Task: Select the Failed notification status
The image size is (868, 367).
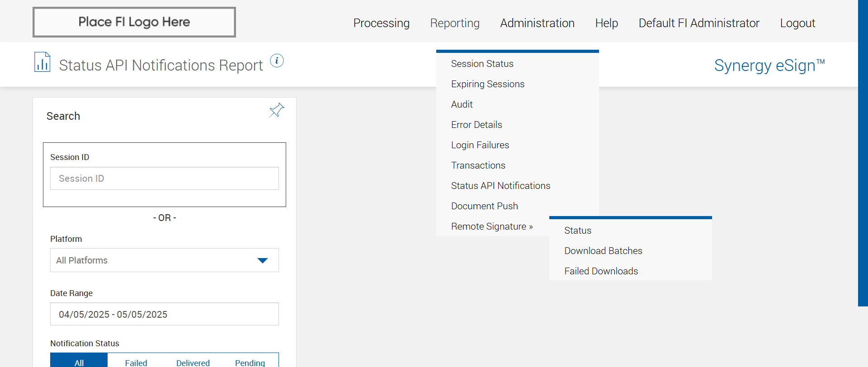Action: (136, 362)
